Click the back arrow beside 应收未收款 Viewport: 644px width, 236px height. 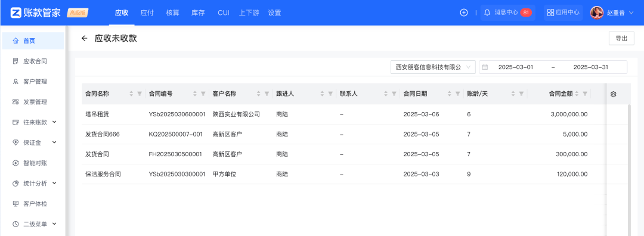pyautogui.click(x=84, y=39)
